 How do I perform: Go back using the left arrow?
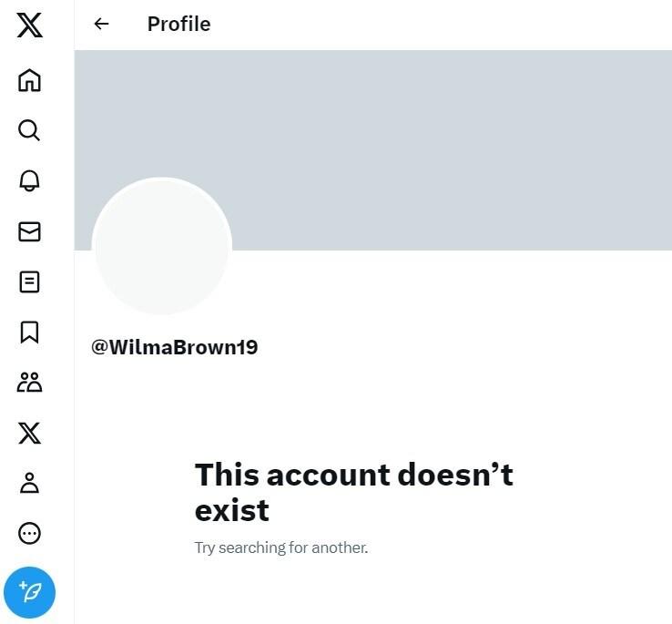tap(101, 25)
